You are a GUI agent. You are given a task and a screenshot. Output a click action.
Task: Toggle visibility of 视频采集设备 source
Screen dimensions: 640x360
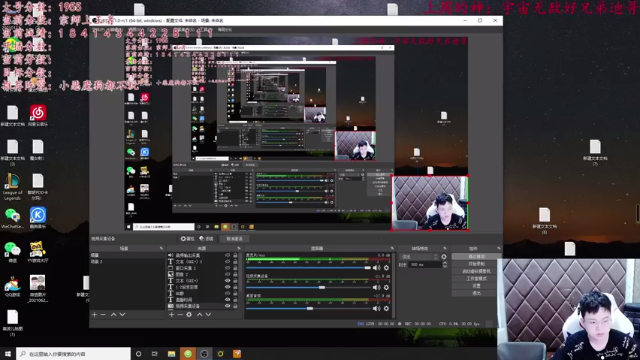point(227,306)
